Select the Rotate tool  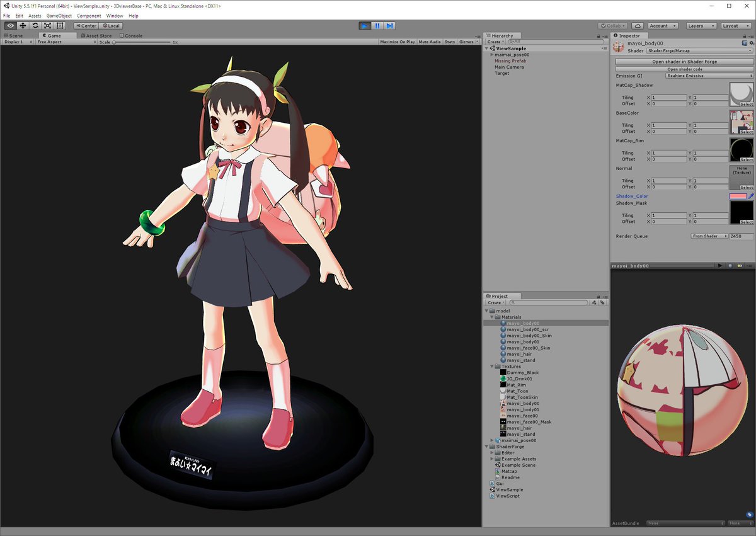[35, 26]
